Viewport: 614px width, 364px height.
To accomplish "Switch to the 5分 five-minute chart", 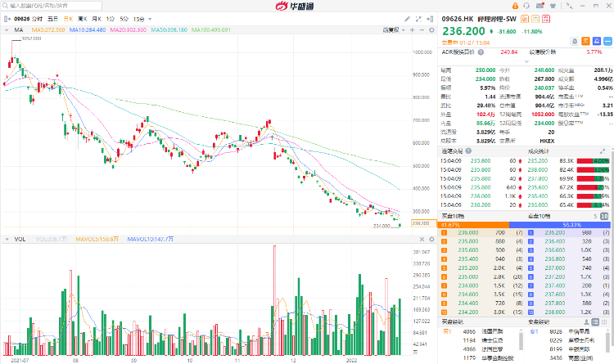I will (x=124, y=19).
